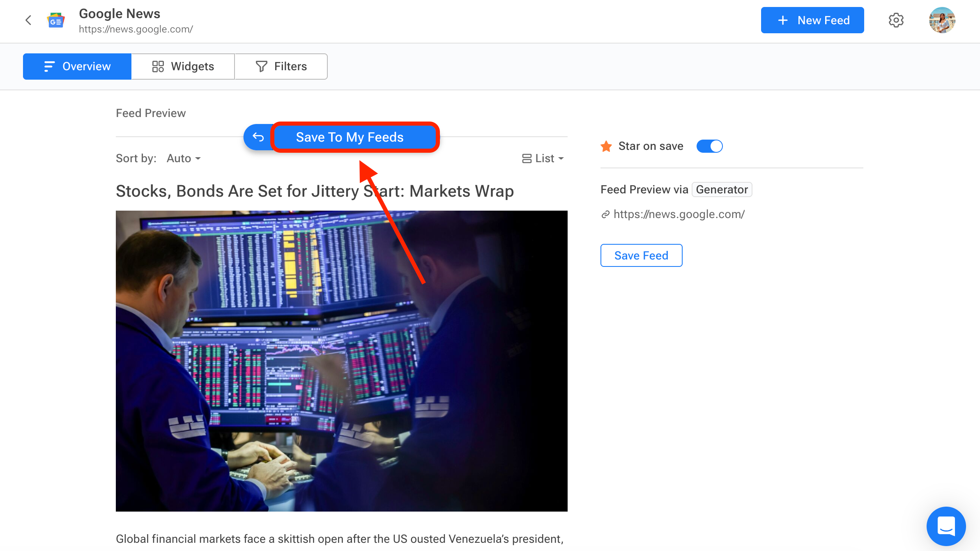Click the New Feed button

[812, 20]
